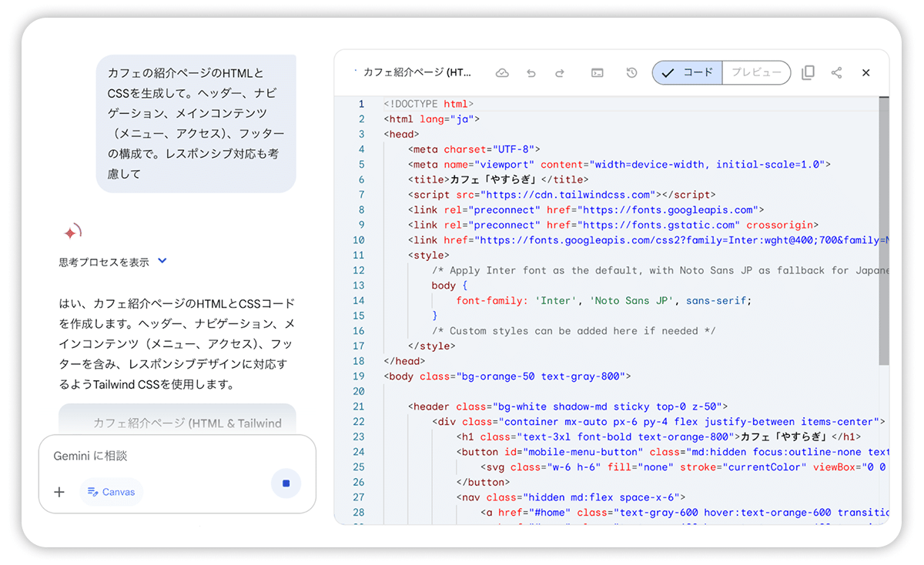Click the code editor vertical scrollbar
The image size is (924, 565).
tap(884, 231)
